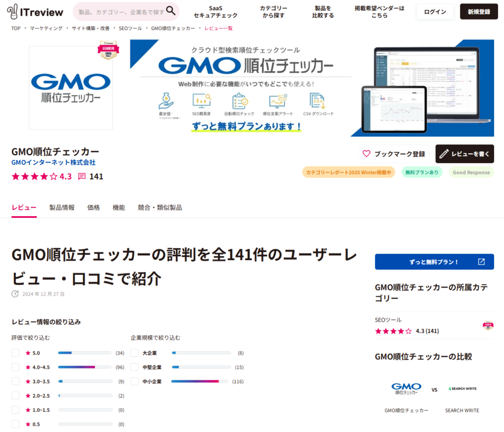The width and height of the screenshot is (504, 432).
Task: Click the 中堅企業 distribution bar
Action: 201,367
